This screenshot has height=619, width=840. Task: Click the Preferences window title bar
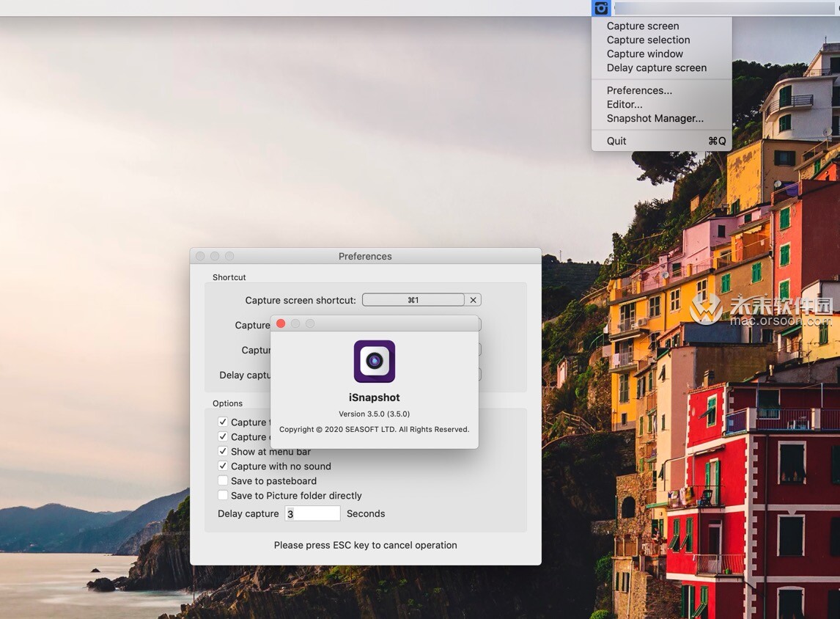click(x=365, y=256)
